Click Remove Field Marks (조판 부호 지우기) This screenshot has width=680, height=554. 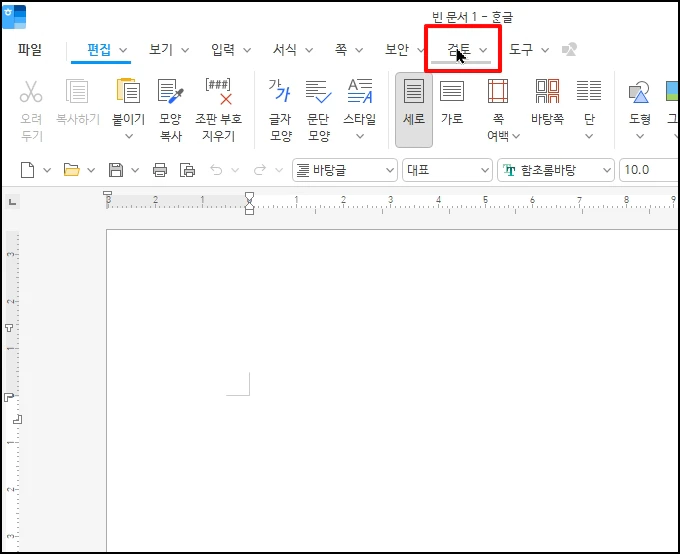(x=219, y=91)
